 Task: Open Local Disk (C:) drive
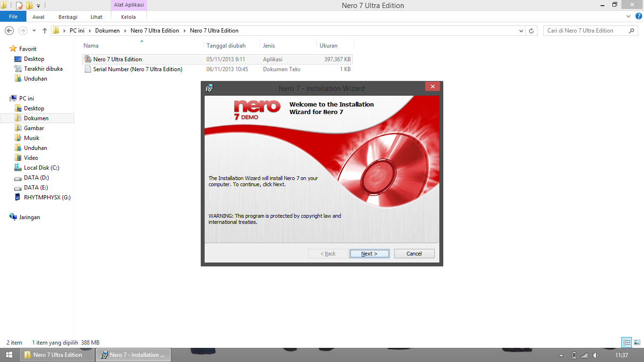coord(41,168)
